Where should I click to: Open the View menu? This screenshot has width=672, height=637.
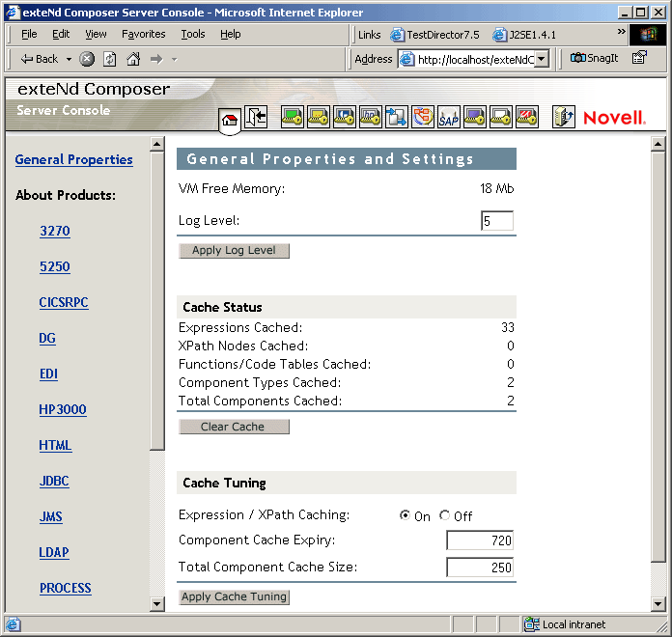[96, 35]
